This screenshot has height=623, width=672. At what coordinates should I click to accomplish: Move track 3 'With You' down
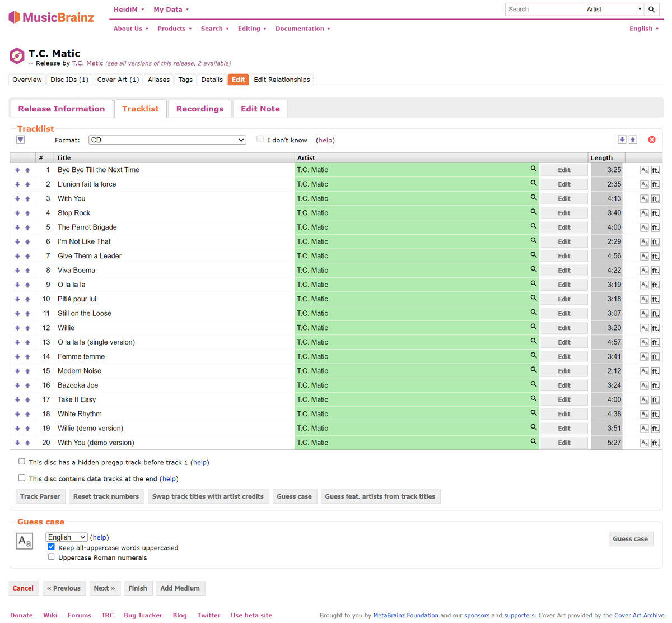pyautogui.click(x=17, y=199)
